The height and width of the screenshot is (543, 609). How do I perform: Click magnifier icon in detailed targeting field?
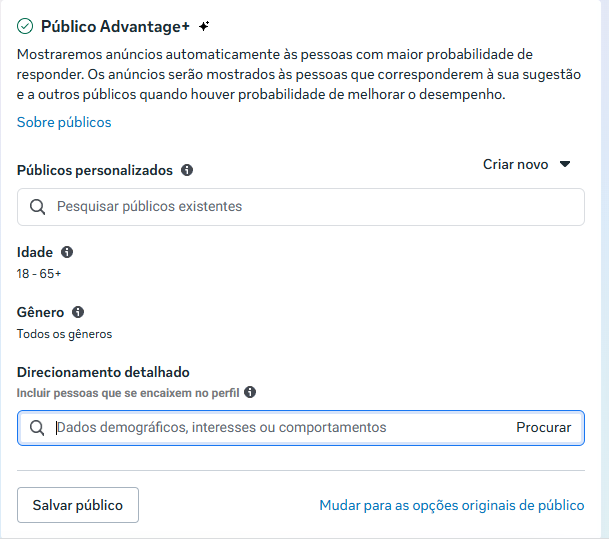[37, 428]
